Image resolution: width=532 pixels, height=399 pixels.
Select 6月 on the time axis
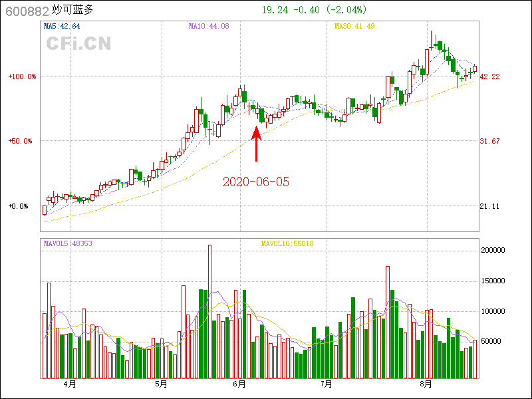click(239, 384)
